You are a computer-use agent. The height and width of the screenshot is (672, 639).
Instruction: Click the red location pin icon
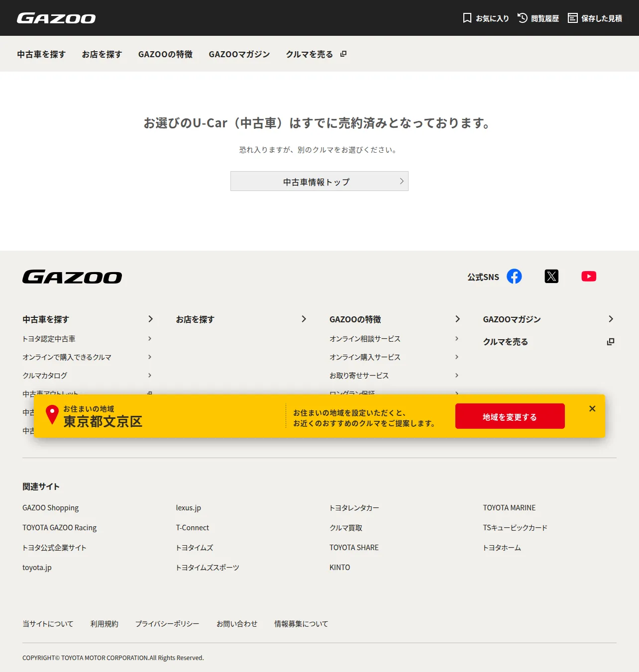[x=52, y=414]
